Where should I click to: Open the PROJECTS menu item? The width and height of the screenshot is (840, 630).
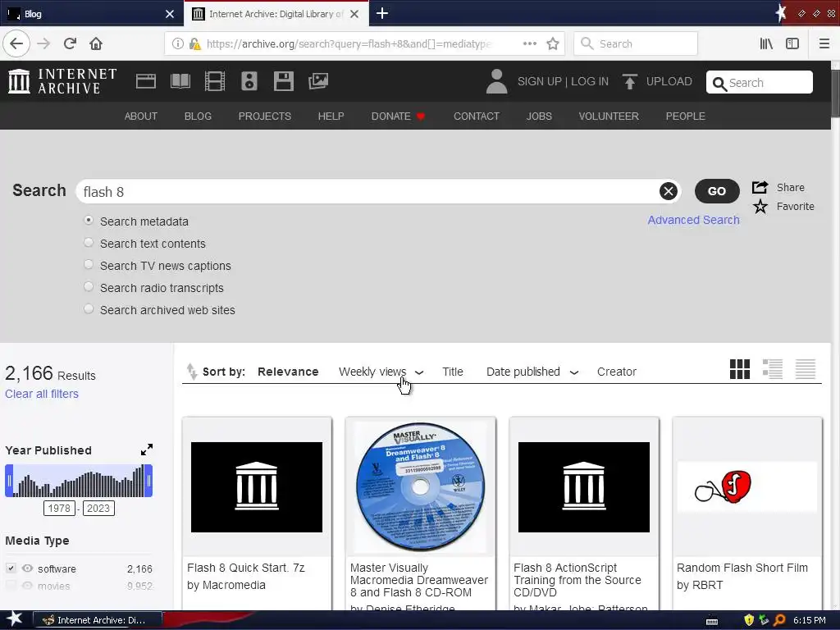point(265,116)
